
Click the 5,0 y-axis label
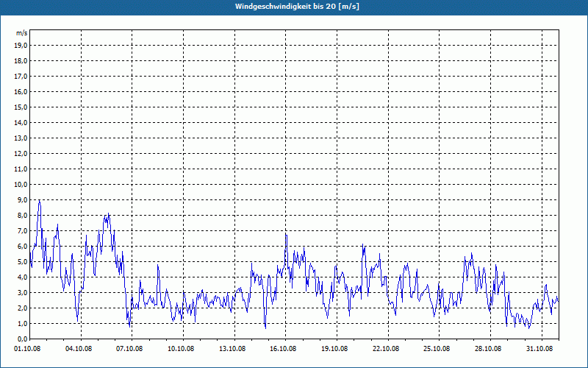pyautogui.click(x=22, y=262)
